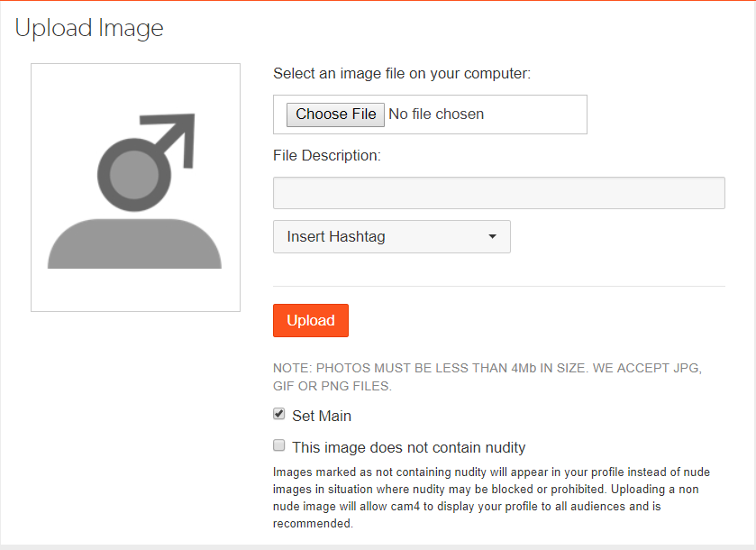Click the 'This image does not contain nudity' label
756x550 pixels.
pos(408,448)
